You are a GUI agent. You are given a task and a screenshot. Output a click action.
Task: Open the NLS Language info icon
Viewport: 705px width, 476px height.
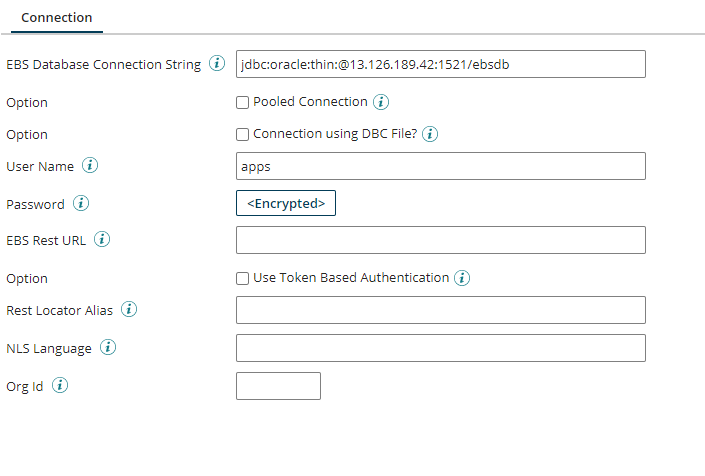pyautogui.click(x=108, y=347)
